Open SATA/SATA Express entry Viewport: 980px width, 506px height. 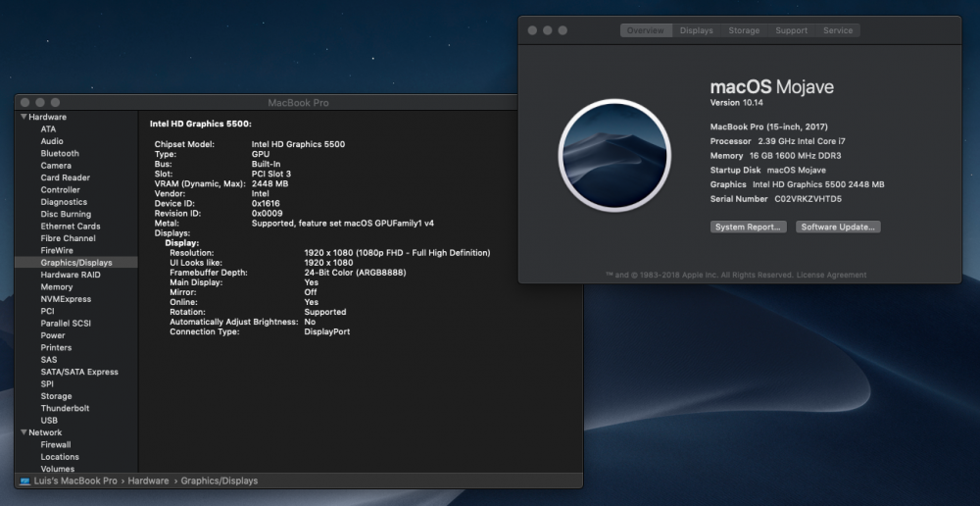click(x=79, y=372)
